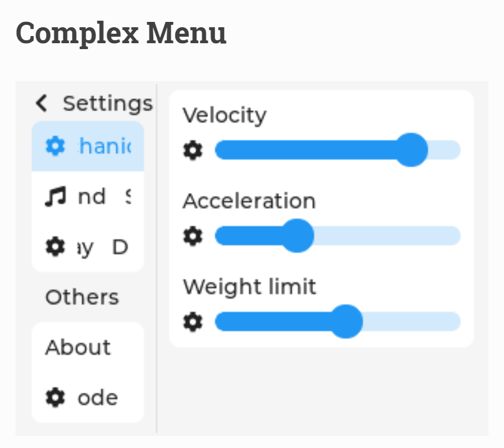The width and height of the screenshot is (504, 448).
Task: Click the gear icon in bottom sidebar item
Action: tap(55, 398)
